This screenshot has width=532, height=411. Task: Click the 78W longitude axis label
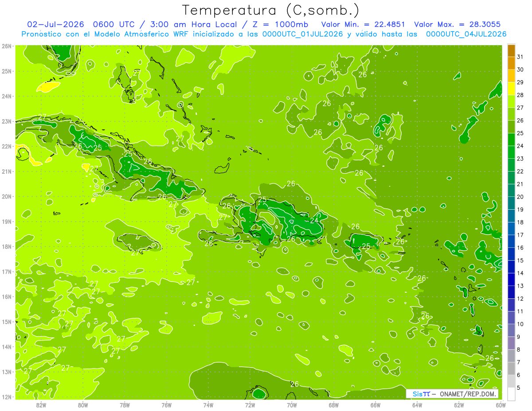[125, 405]
